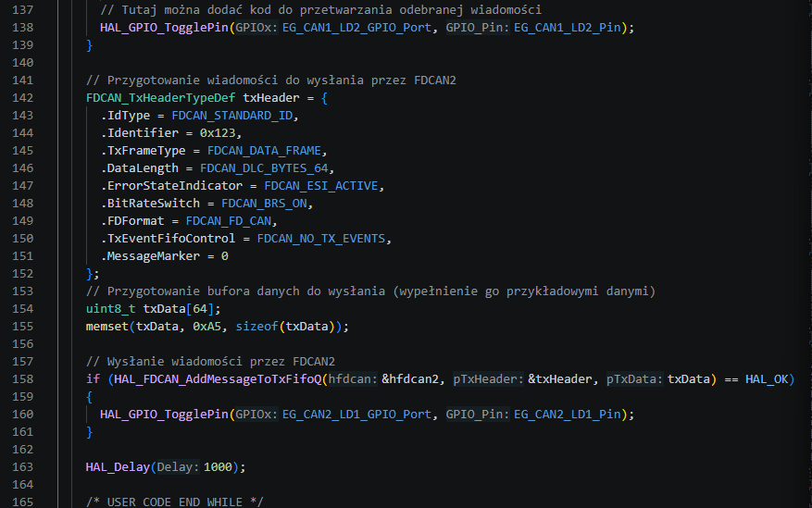The width and height of the screenshot is (812, 508).
Task: Click FDCAN_TxHeaderTypeDef type name
Action: click(x=160, y=98)
